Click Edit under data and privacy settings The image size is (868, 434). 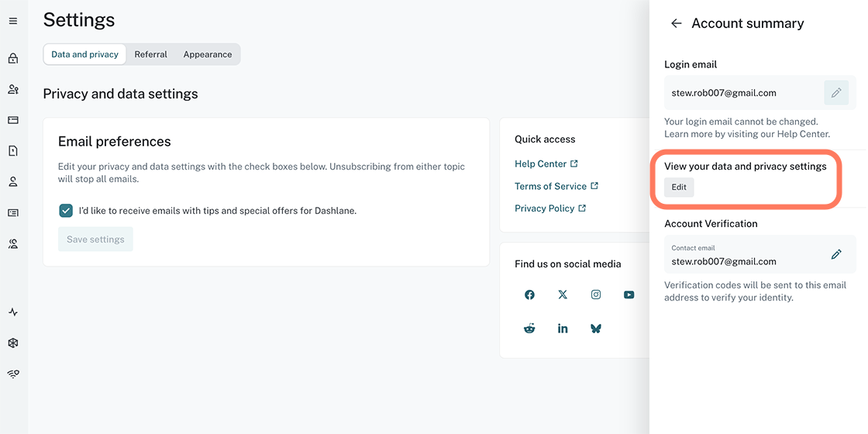click(x=679, y=187)
